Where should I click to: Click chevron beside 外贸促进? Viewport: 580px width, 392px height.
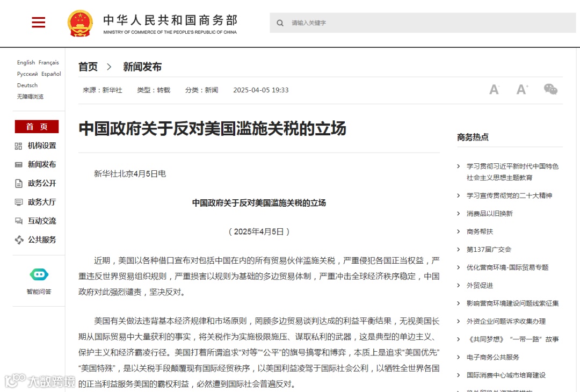tap(459, 286)
